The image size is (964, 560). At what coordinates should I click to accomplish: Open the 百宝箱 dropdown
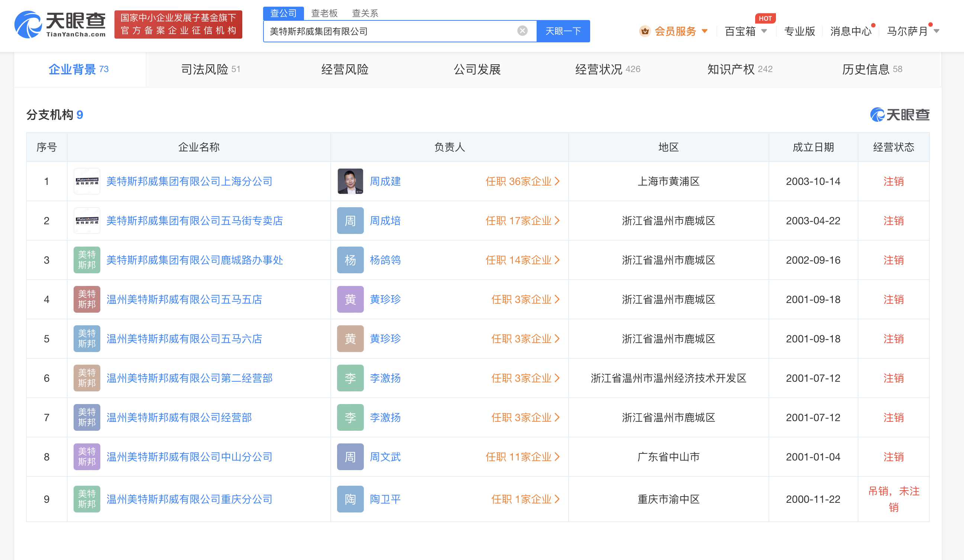coord(764,31)
